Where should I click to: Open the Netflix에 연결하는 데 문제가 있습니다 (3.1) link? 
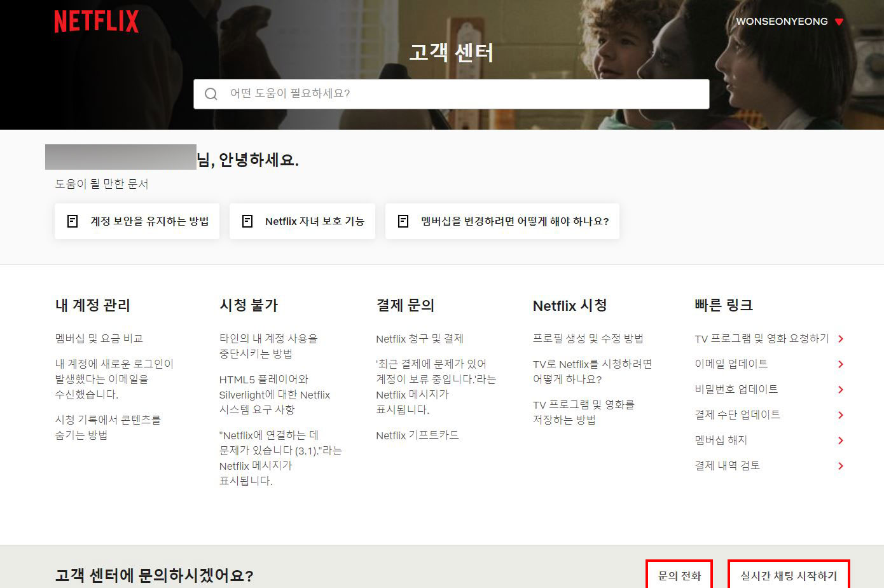click(x=280, y=458)
